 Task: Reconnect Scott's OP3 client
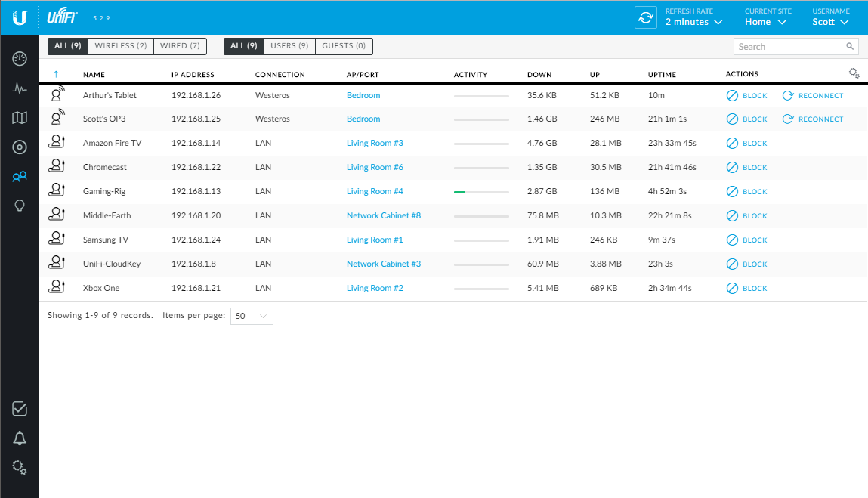[x=813, y=119]
